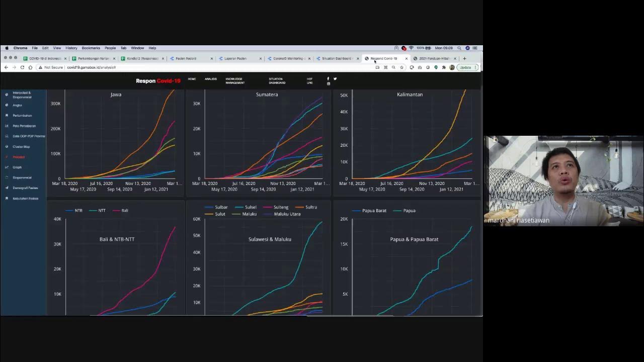Toggle Sulsel series in Sulawesi legend
The image size is (644, 362).
tap(246, 207)
